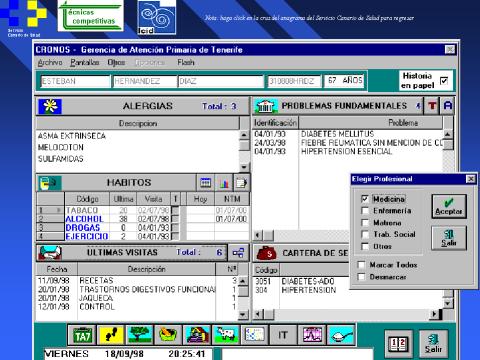
Task: Open the bar chart icon in Habitos header
Action: (x=224, y=183)
